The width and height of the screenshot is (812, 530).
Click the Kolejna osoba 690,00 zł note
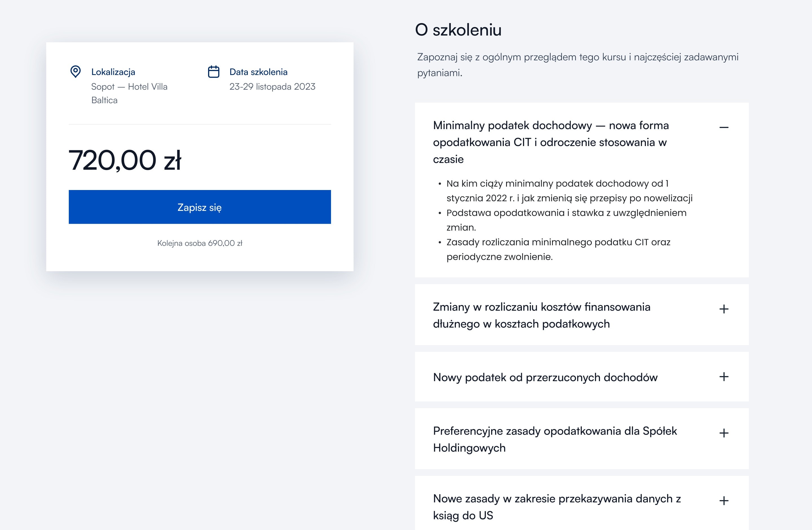[200, 243]
